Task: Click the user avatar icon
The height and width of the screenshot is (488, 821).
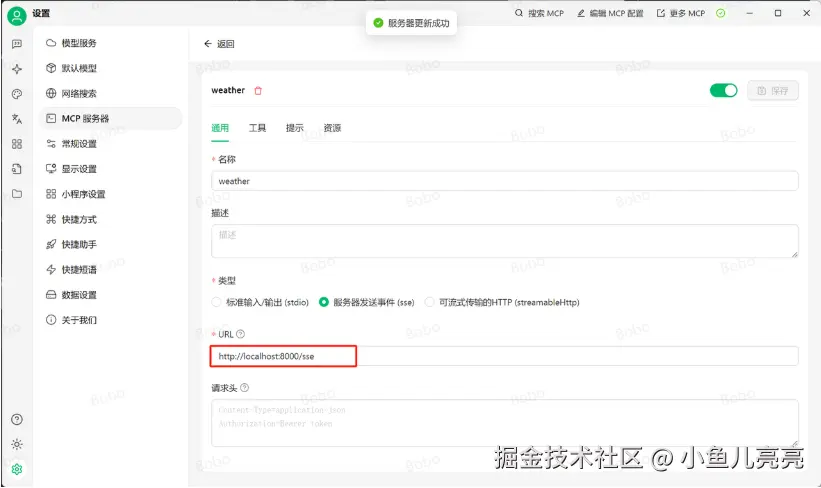Action: coord(17,16)
